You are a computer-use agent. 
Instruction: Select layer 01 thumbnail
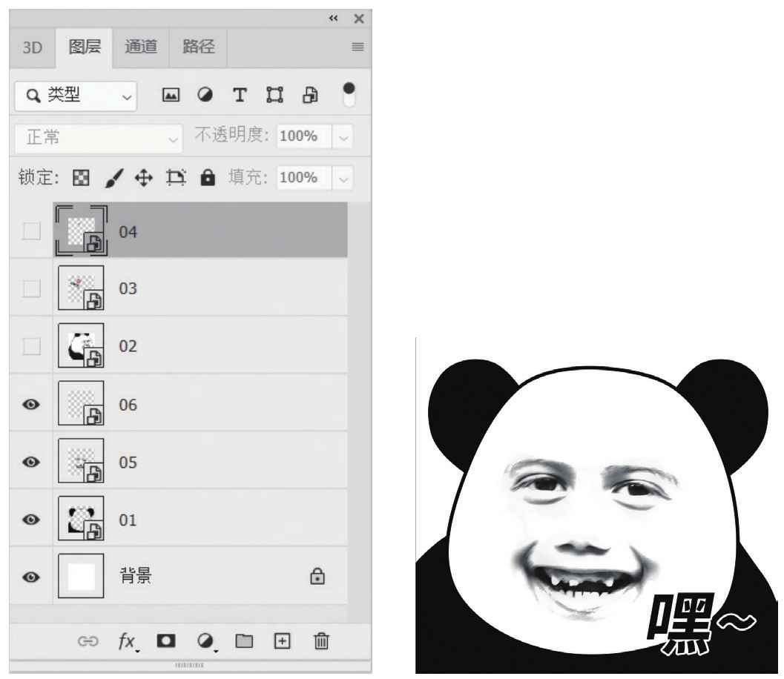tap(81, 518)
